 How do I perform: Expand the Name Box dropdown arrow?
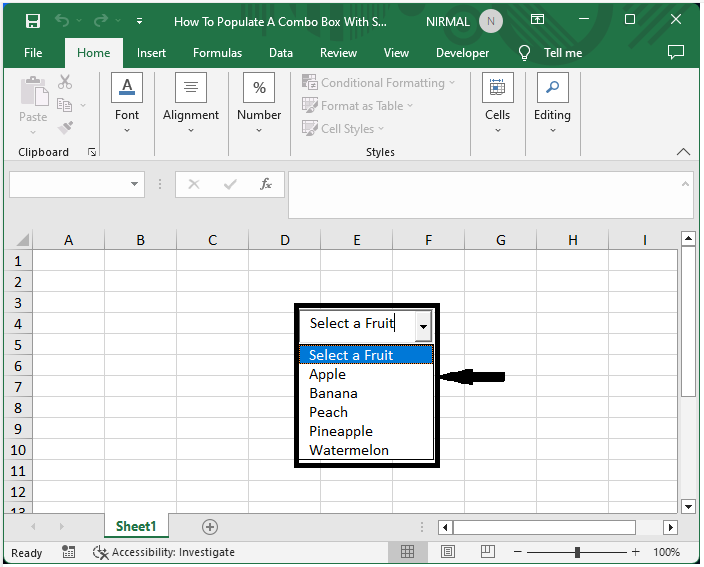[x=134, y=184]
